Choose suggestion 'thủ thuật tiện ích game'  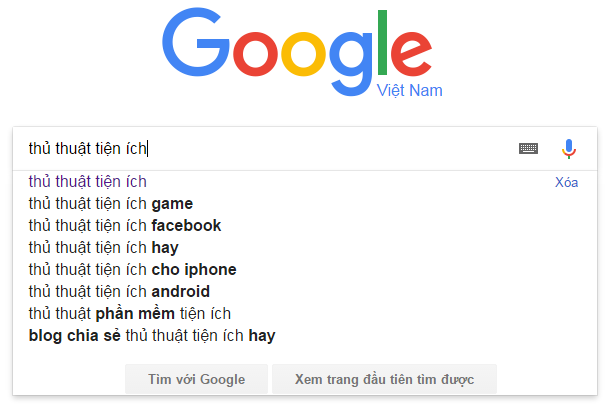(110, 204)
